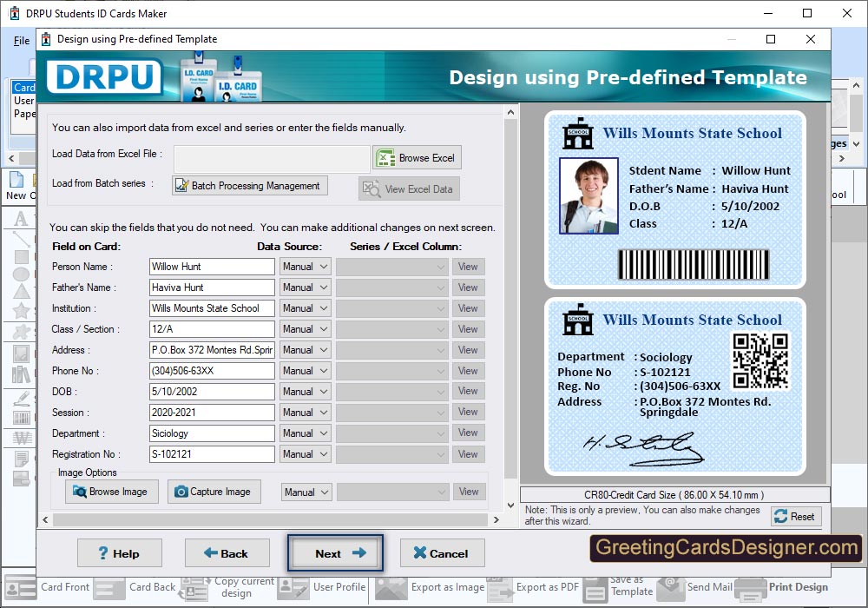Screen dimensions: 868x608
Task: Click the front card preview thumbnail
Action: click(x=674, y=200)
